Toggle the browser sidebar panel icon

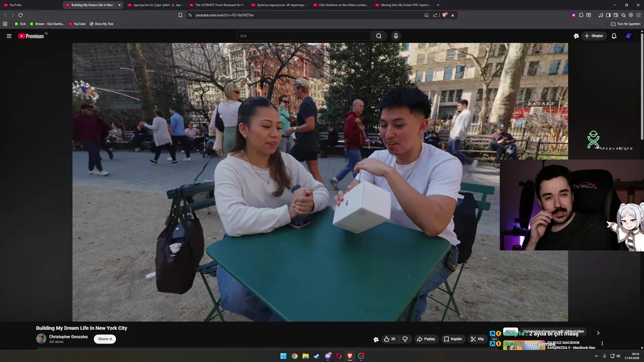[x=608, y=15]
